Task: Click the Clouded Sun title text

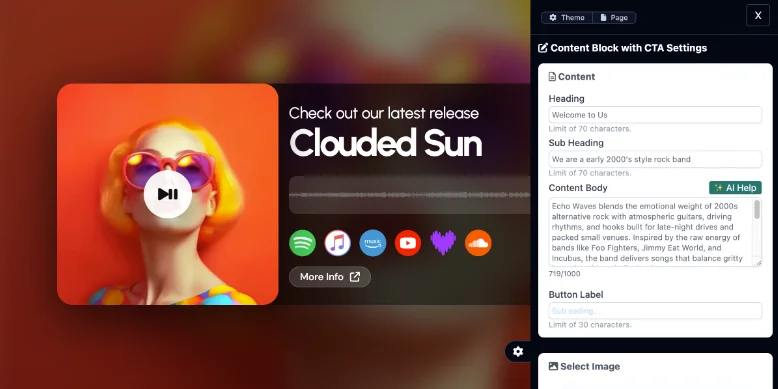Action: pyautogui.click(x=386, y=143)
